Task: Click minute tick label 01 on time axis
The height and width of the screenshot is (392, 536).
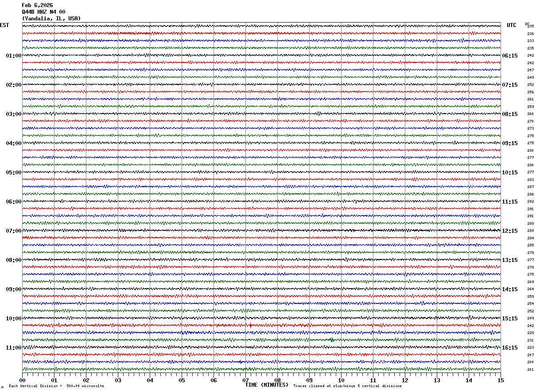Action: (54, 380)
